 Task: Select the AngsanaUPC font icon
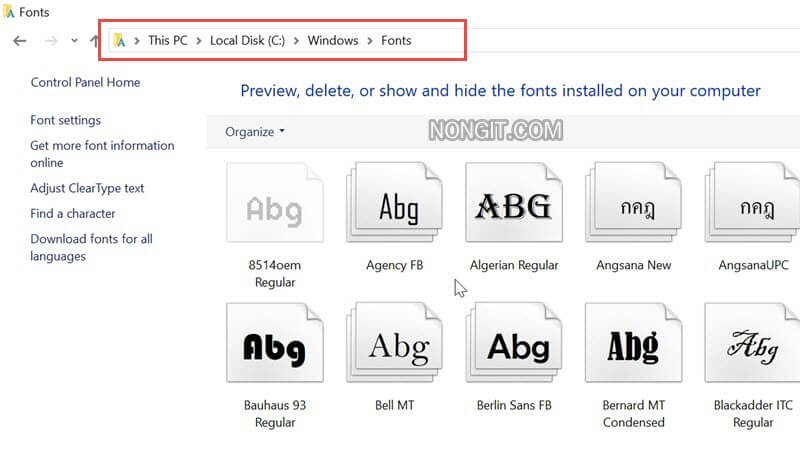point(752,203)
